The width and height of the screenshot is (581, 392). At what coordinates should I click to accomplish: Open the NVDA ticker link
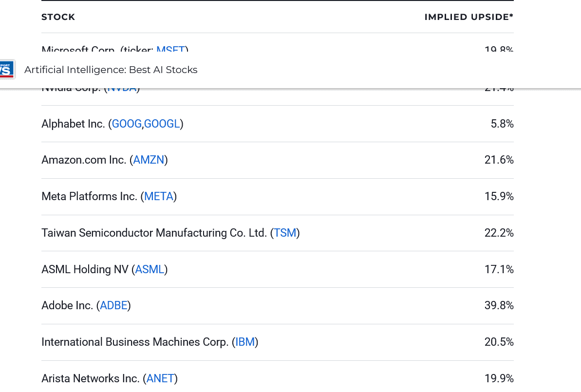point(121,87)
